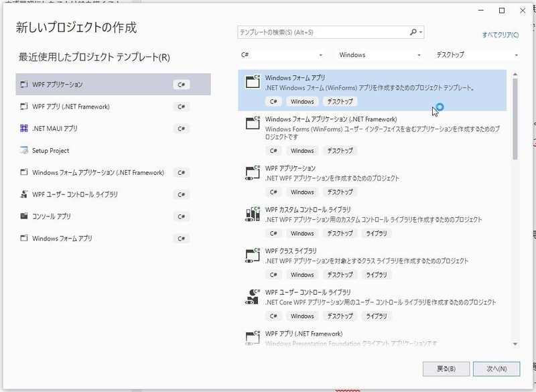This screenshot has height=392, width=536.
Task: Select recent Windows フォーム アプリ entry
Action: 113,238
